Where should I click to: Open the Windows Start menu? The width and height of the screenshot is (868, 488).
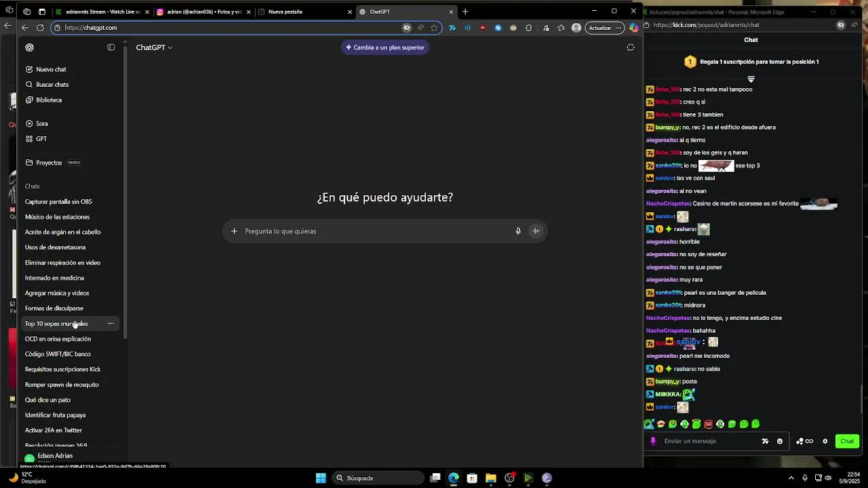pos(321,478)
